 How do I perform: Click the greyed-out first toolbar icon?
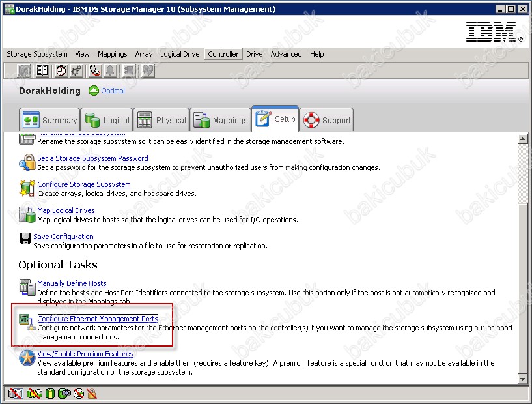[x=23, y=70]
